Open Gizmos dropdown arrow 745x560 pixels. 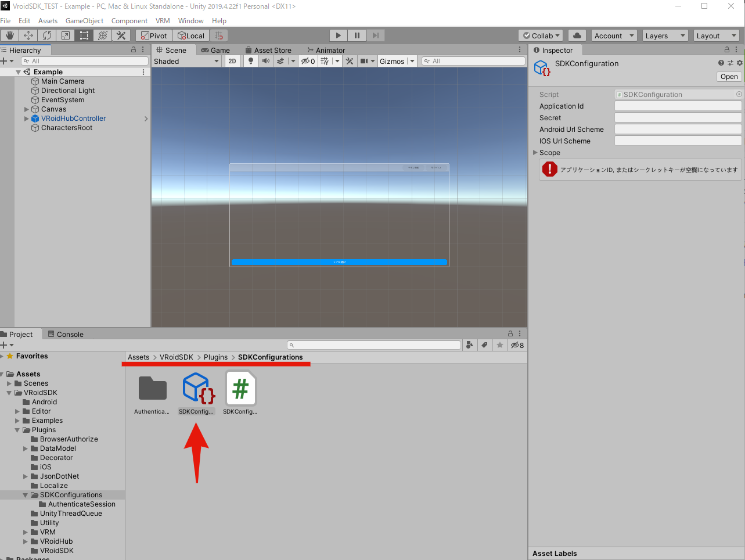412,61
